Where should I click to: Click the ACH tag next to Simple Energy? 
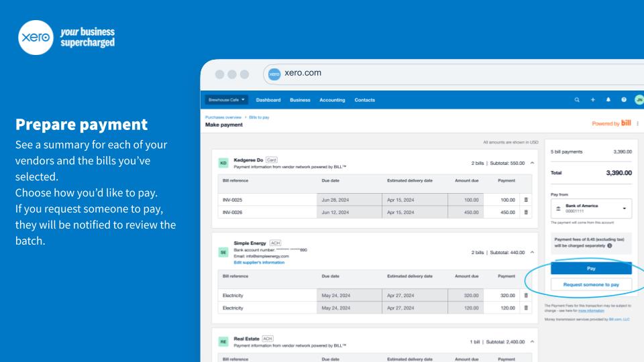coord(275,243)
